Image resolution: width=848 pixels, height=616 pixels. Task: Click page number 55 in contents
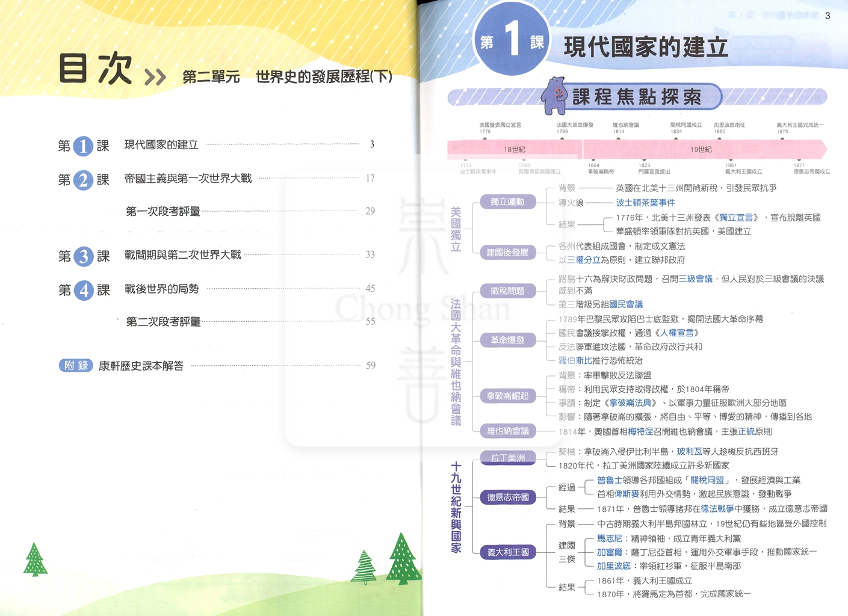pyautogui.click(x=370, y=321)
